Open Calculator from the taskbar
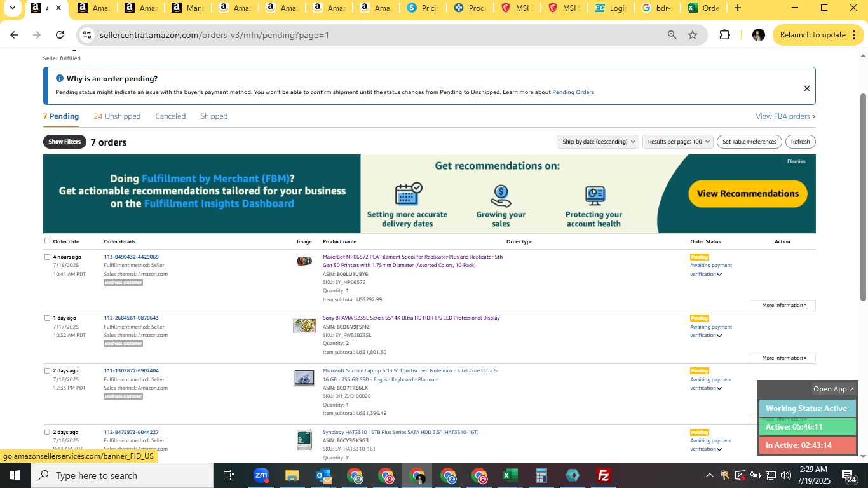 541,475
